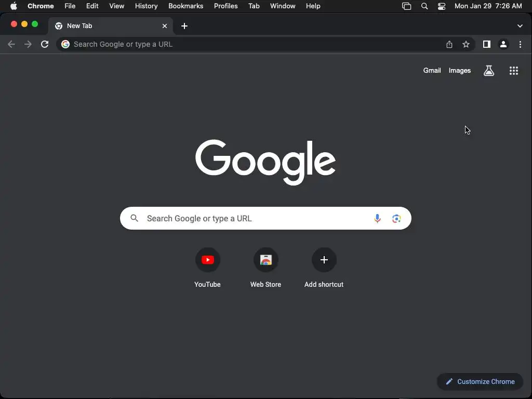Click Google icon in the address bar
This screenshot has height=399, width=532.
point(65,44)
